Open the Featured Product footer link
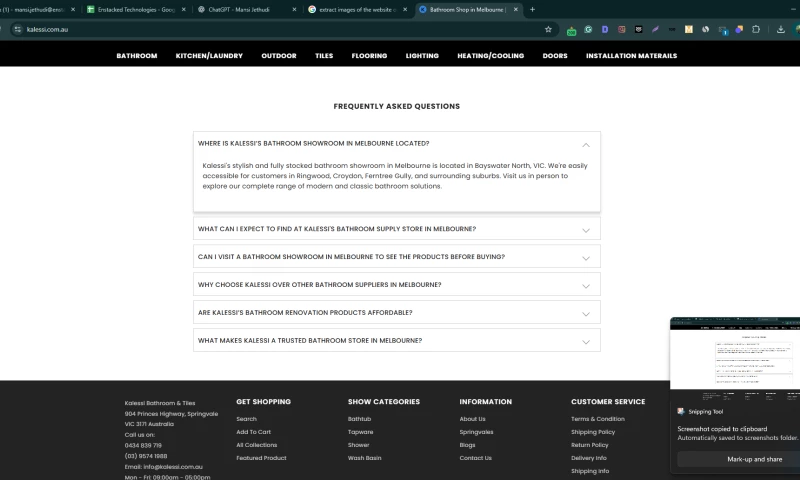The width and height of the screenshot is (800, 480). click(261, 458)
